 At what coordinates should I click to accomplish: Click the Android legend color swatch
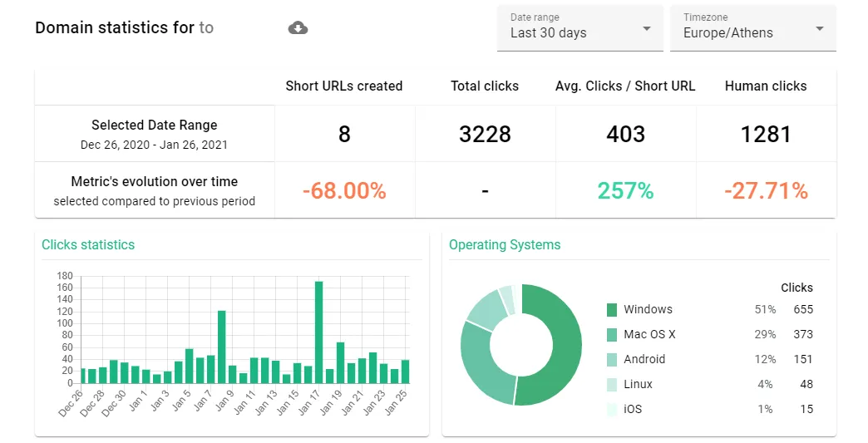click(612, 360)
